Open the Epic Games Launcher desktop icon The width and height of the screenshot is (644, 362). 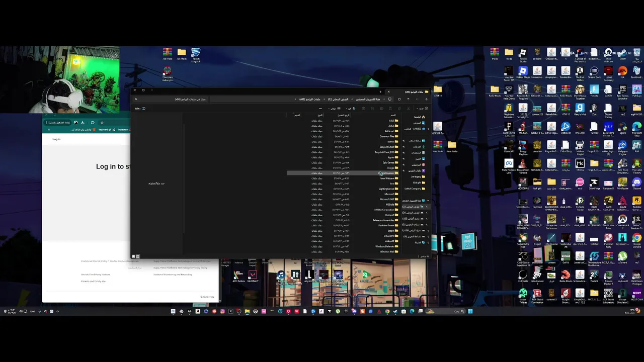coord(622,92)
